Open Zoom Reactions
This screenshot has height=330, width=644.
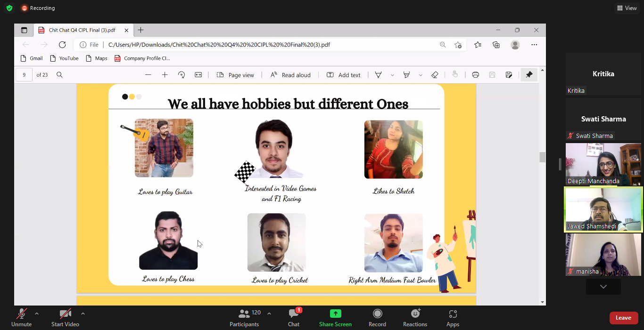(415, 318)
